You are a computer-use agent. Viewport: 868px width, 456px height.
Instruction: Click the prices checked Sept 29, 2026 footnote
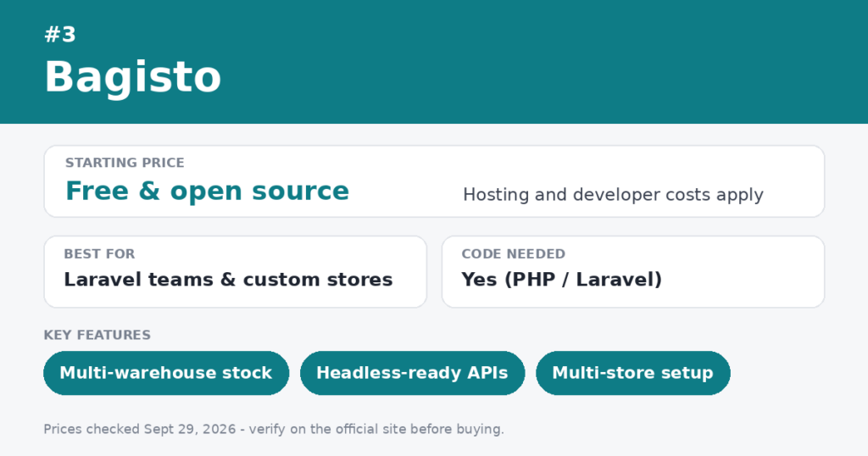[x=274, y=430]
